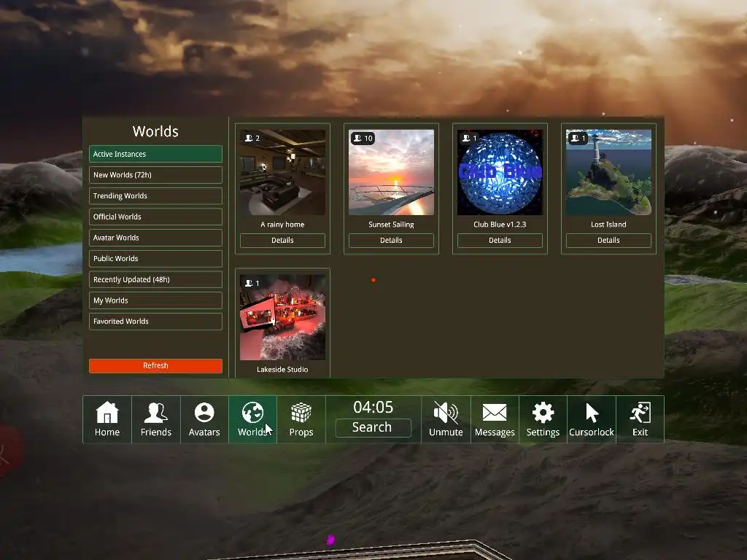Image resolution: width=747 pixels, height=560 pixels.
Task: Click the 04:05 clock display
Action: 373,407
